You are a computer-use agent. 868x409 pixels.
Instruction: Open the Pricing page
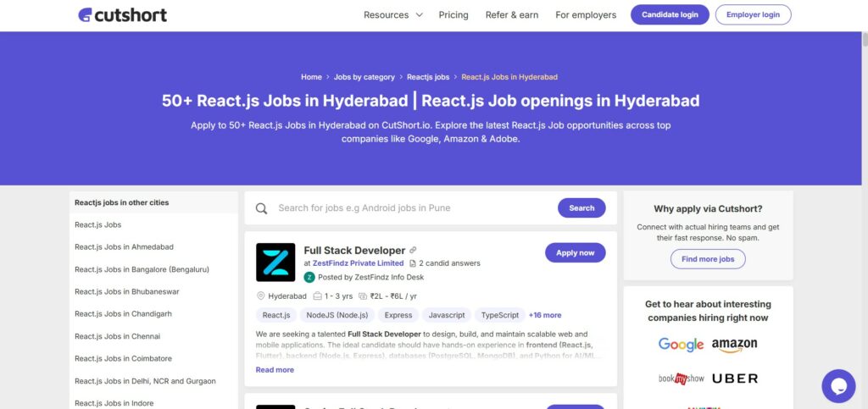[x=453, y=15]
